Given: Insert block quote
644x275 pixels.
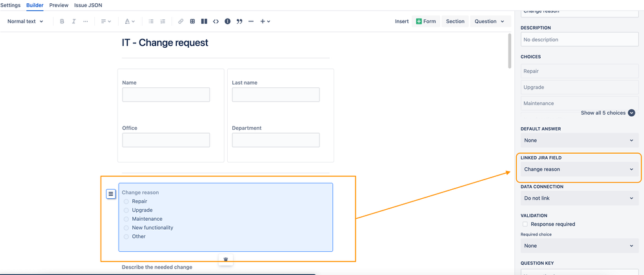Looking at the screenshot, I should 239,21.
